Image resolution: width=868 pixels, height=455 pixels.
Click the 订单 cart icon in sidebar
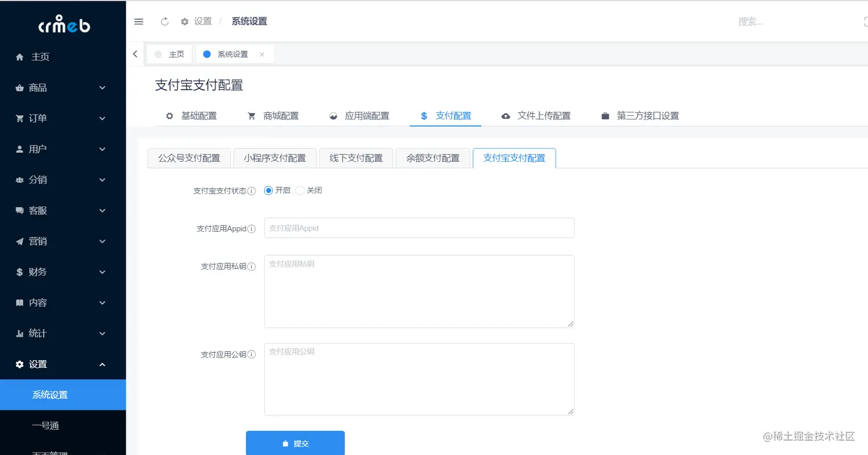[20, 118]
